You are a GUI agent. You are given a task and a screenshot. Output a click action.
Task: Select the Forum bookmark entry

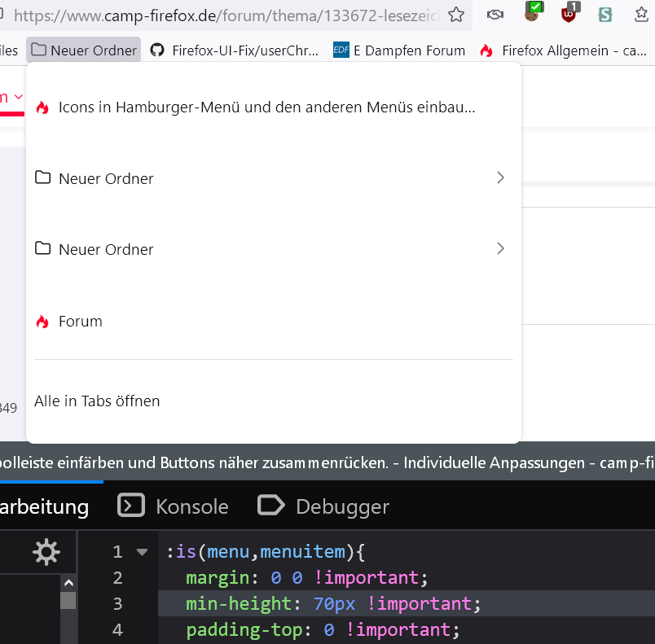click(80, 322)
